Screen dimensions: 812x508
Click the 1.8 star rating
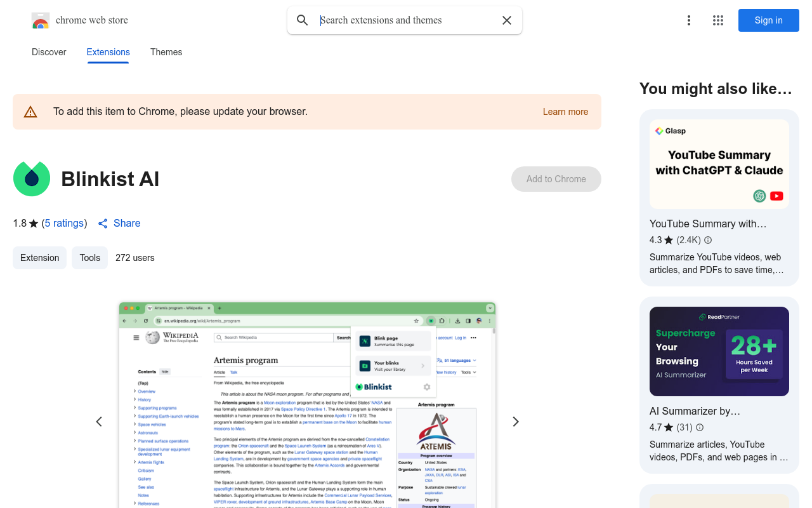click(25, 224)
